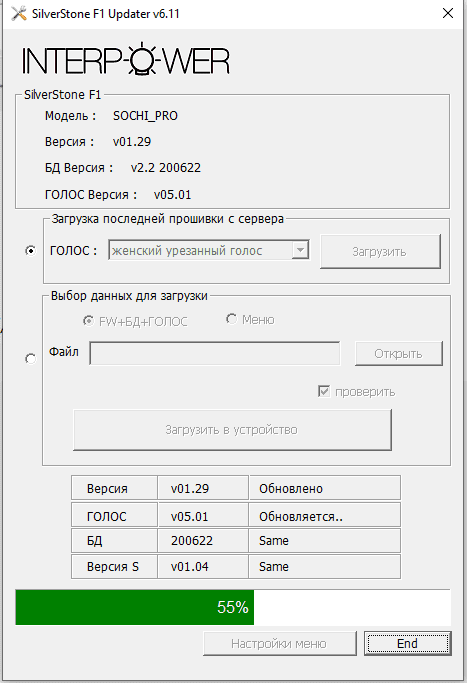This screenshot has width=467, height=683.
Task: Click the Same status in БД row
Action: click(x=325, y=541)
